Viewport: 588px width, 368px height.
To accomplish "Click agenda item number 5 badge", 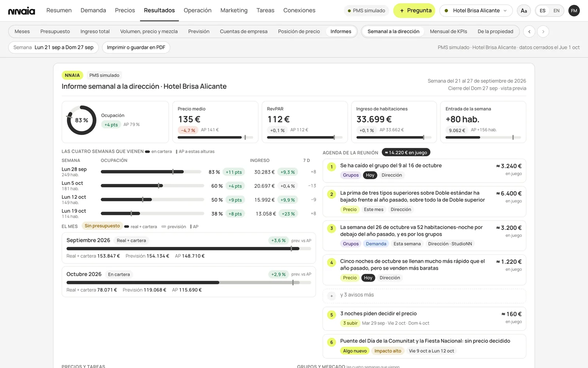I will tap(331, 315).
